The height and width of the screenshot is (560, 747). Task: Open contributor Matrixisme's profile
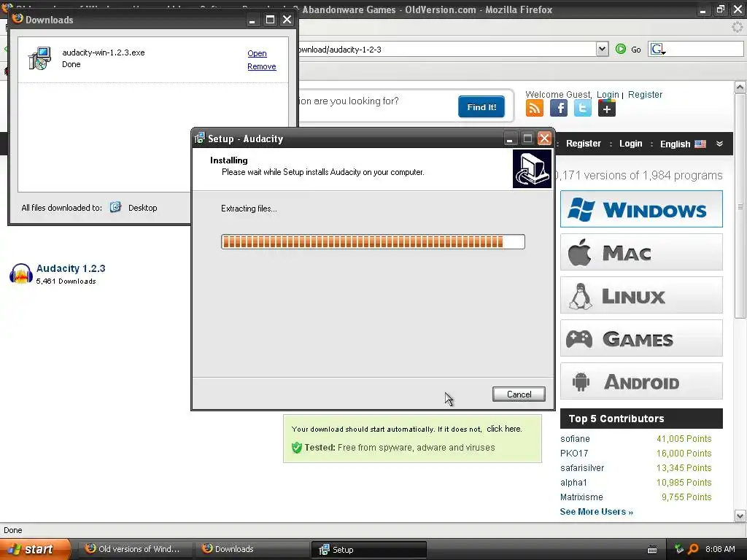tap(581, 497)
